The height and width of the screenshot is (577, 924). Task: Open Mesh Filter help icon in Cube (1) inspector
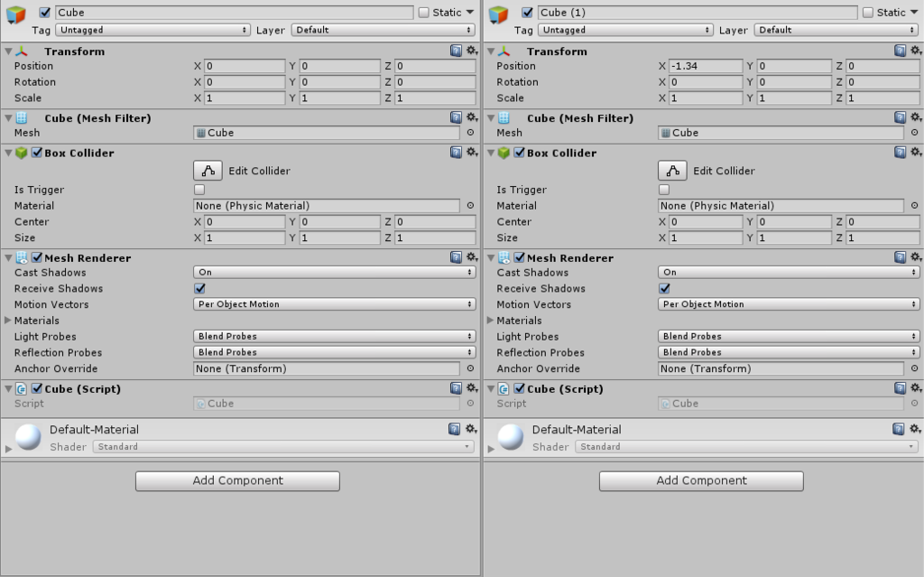pos(900,117)
